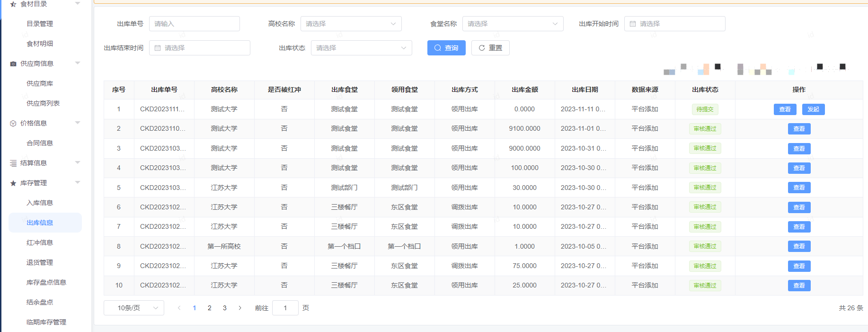The image size is (868, 332).
Task: Open the 出库状态 filter dropdown
Action: (x=362, y=48)
